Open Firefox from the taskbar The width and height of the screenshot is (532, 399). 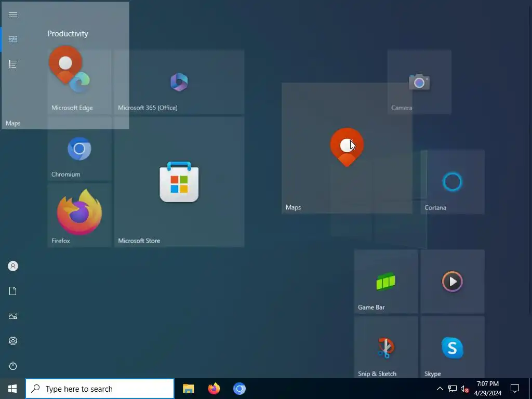coord(214,389)
